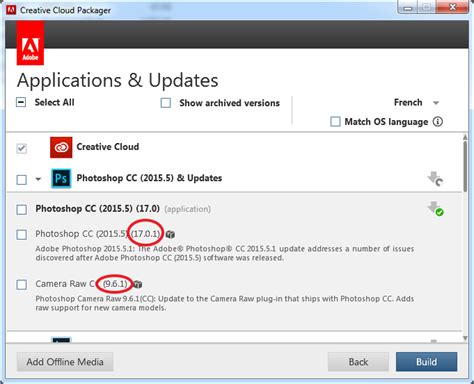Click the Adobe logo in header
The height and width of the screenshot is (384, 474).
coord(30,43)
